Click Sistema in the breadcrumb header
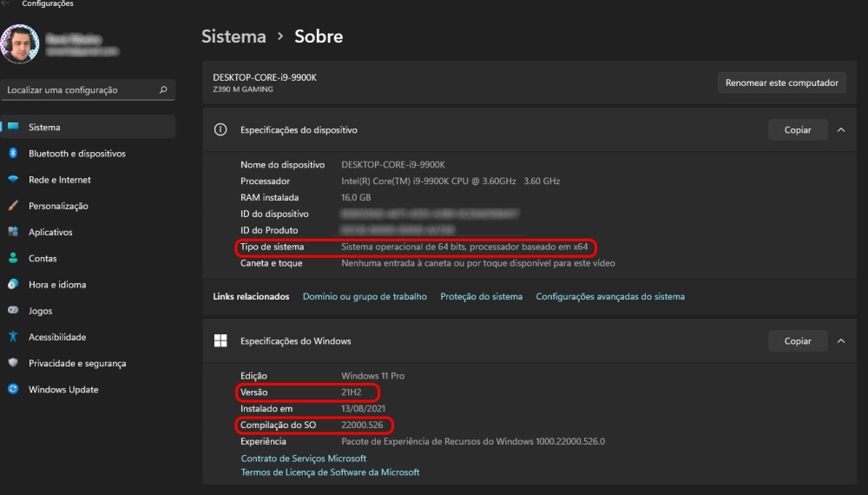Screen dimensions: 868x495 coord(233,36)
